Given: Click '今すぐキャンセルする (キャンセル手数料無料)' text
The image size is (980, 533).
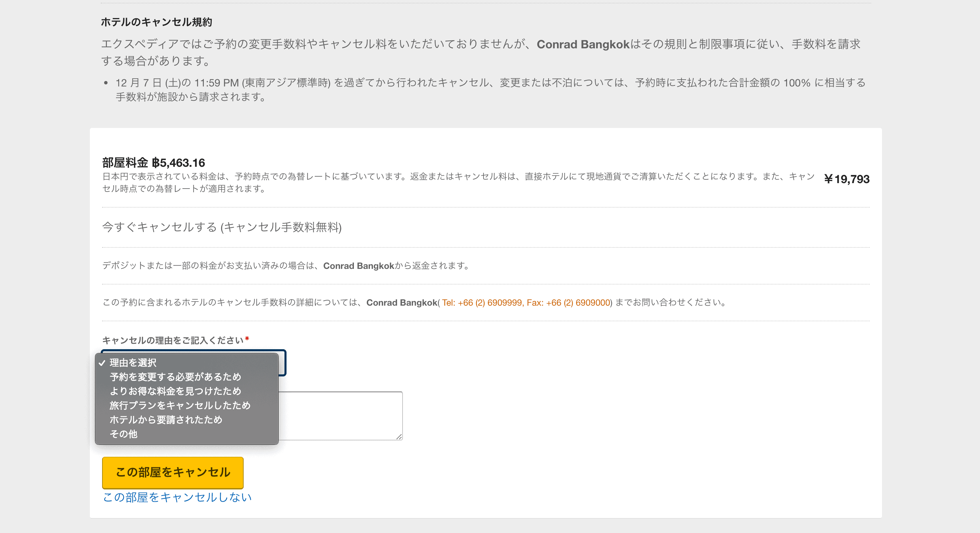Looking at the screenshot, I should 222,227.
